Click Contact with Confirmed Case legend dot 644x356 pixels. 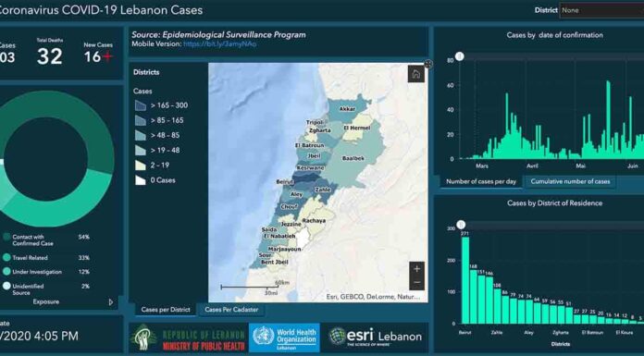click(x=6, y=237)
